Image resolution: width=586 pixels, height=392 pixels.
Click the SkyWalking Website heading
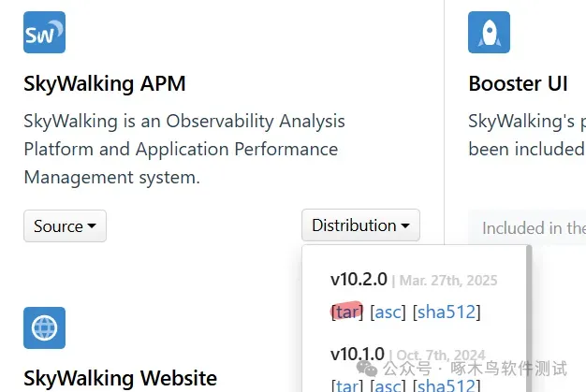[120, 378]
